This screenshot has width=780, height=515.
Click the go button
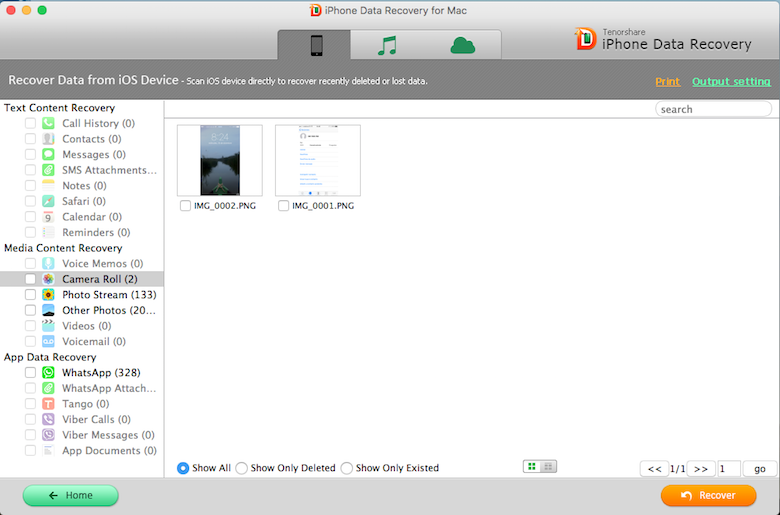[x=760, y=469]
